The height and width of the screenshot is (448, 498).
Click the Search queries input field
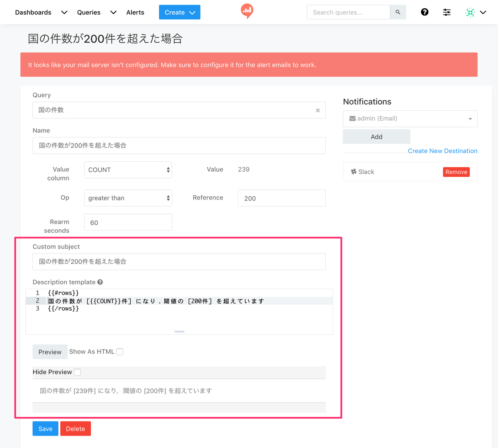point(349,12)
